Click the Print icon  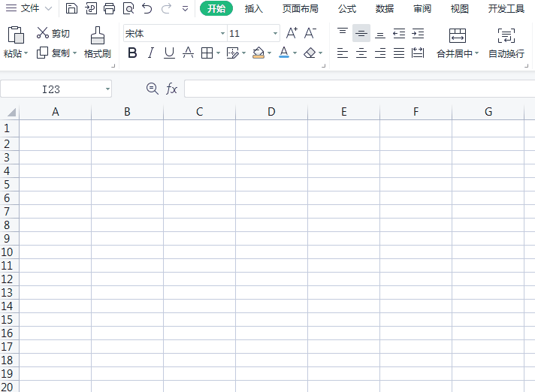tap(109, 8)
